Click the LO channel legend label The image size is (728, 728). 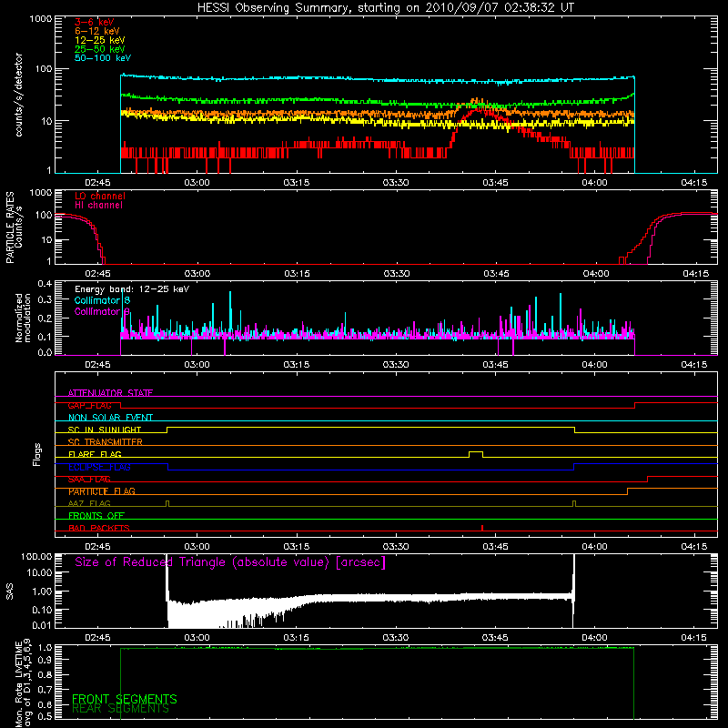pyautogui.click(x=100, y=196)
